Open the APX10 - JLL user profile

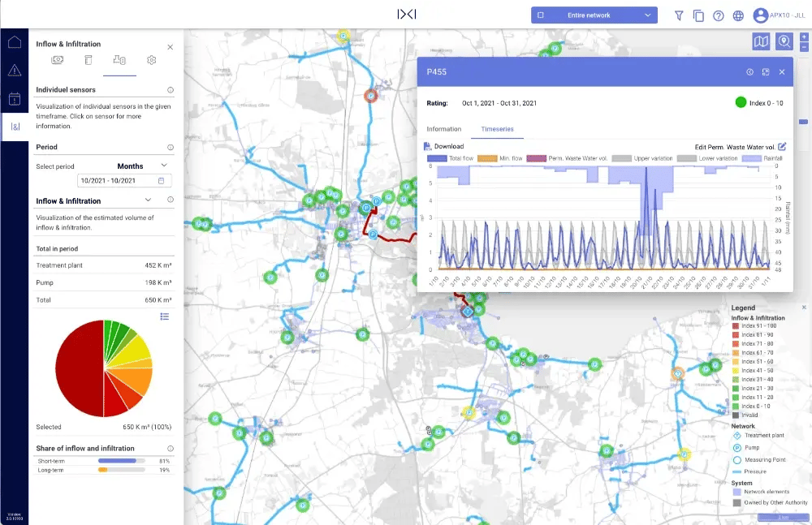(x=779, y=15)
